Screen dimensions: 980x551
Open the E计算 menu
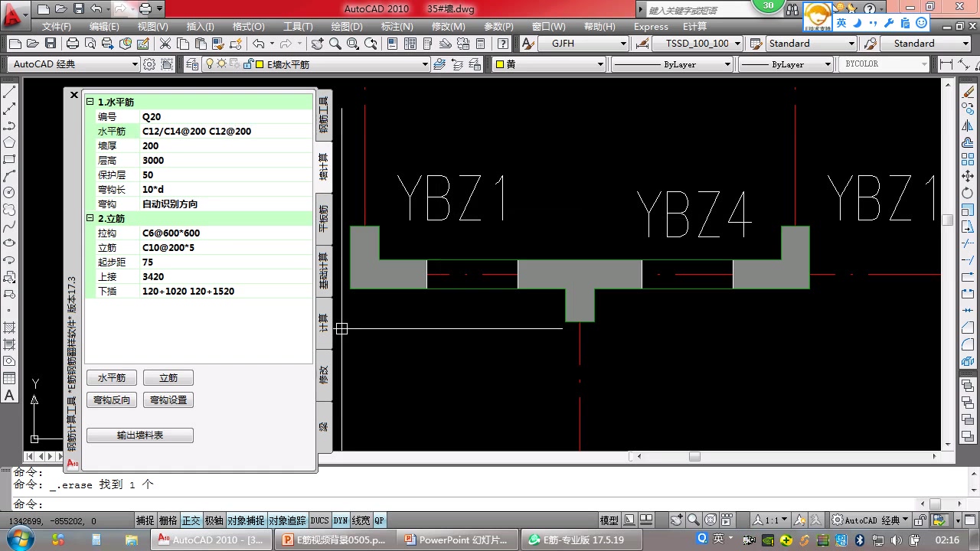pos(694,26)
